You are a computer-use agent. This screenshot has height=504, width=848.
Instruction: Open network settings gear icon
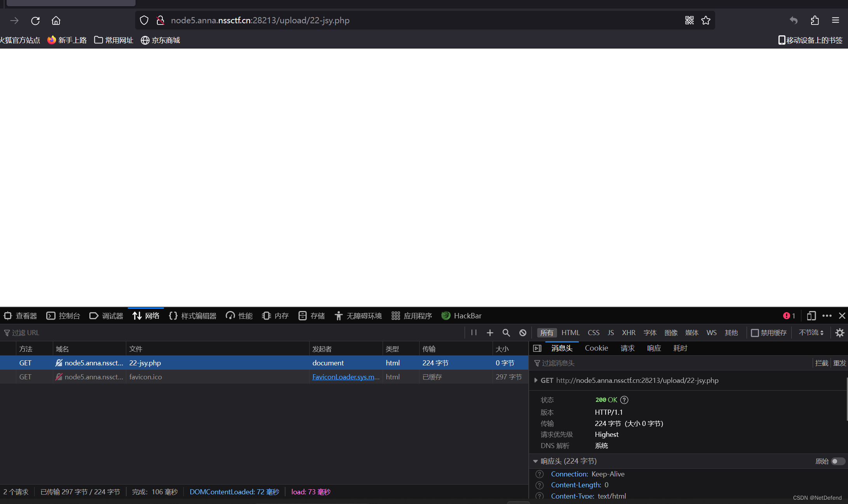click(840, 333)
